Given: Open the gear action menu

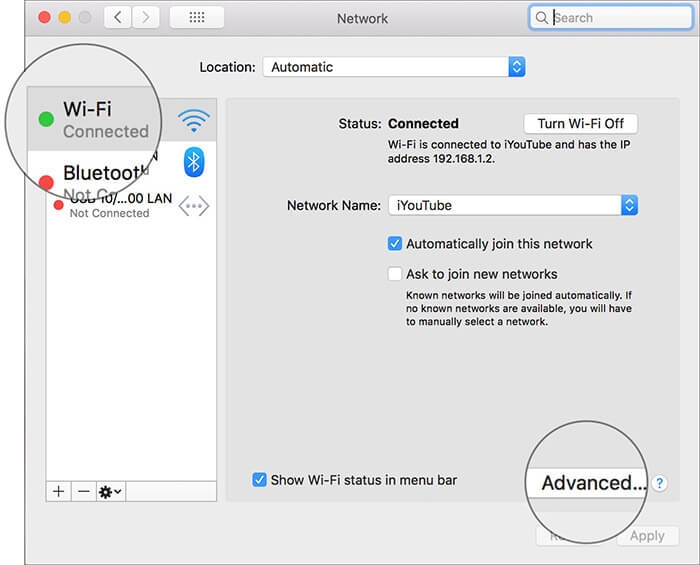Looking at the screenshot, I should [x=110, y=492].
